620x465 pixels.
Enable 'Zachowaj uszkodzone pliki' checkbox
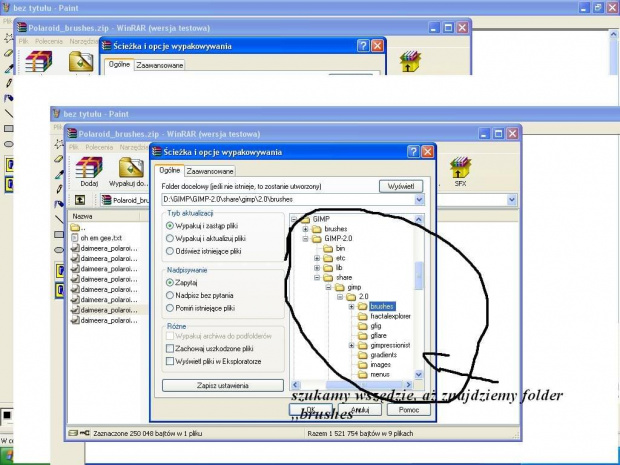(x=170, y=349)
